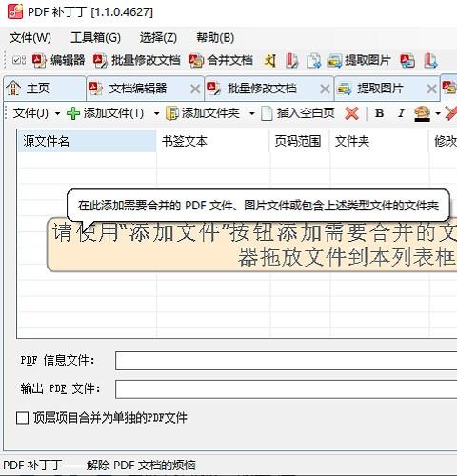Click the 主页 house icon
The width and height of the screenshot is (457, 476).
tap(13, 88)
